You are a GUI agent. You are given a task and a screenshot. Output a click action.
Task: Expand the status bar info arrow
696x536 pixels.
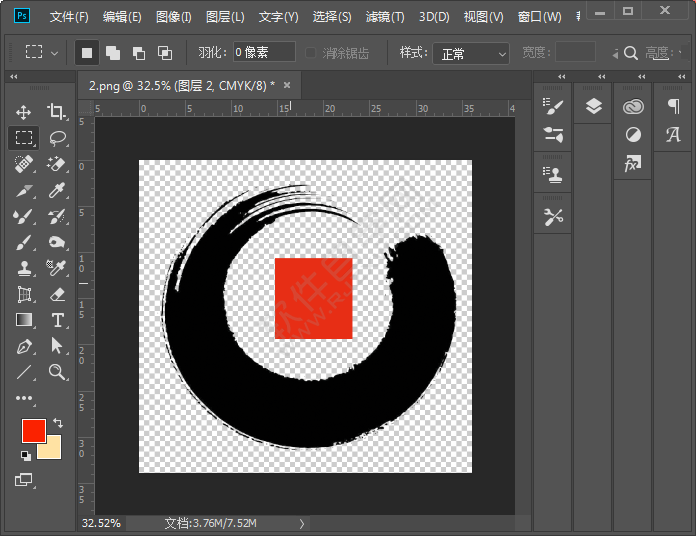tap(302, 523)
